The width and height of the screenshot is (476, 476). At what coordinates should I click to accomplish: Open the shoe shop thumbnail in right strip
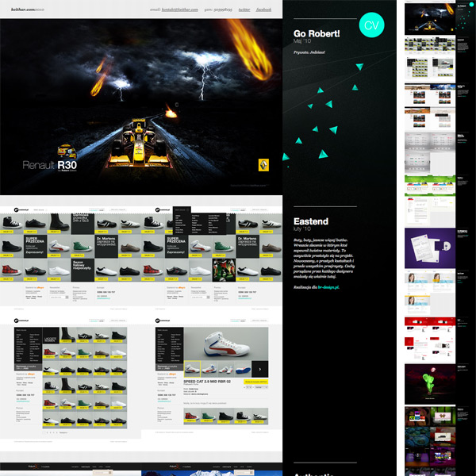click(x=430, y=59)
